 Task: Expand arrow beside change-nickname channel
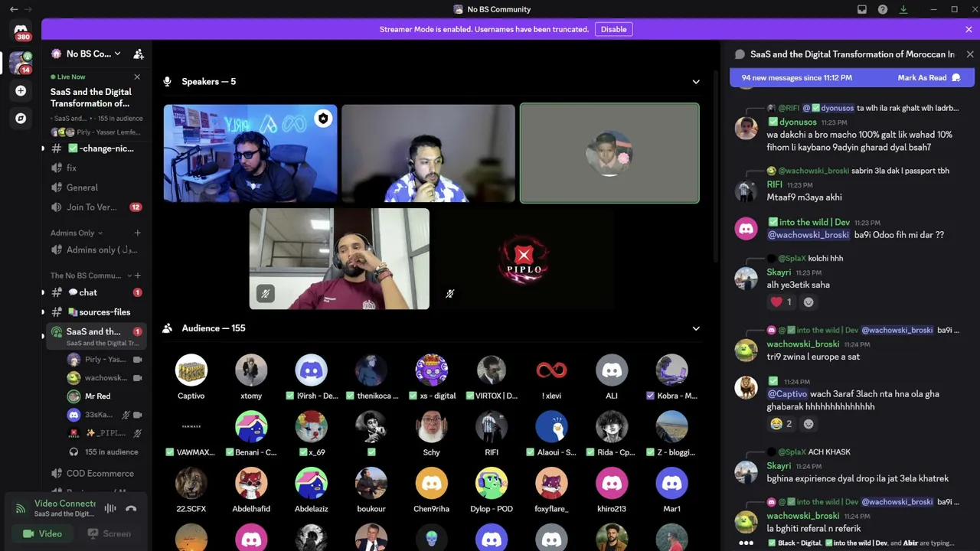tap(43, 148)
